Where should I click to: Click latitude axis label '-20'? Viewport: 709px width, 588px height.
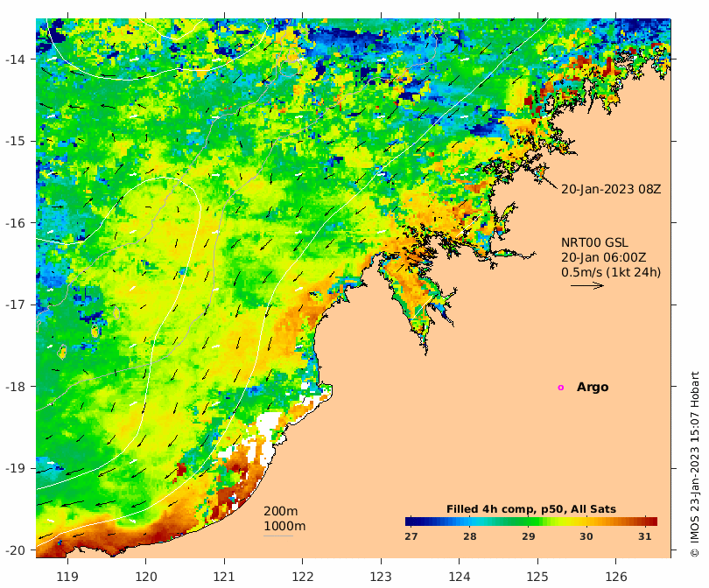click(x=15, y=550)
